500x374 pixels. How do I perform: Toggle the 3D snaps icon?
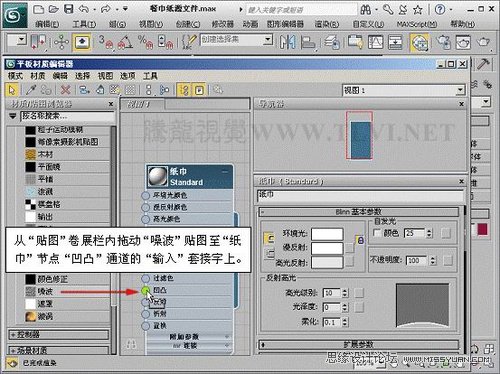pos(106,42)
